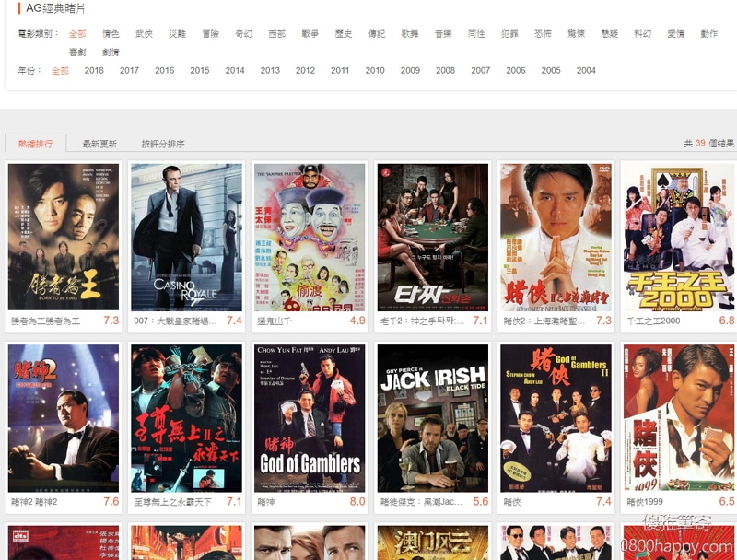Select the 全部 option in the 年份 row
The width and height of the screenshot is (737, 560).
(60, 71)
